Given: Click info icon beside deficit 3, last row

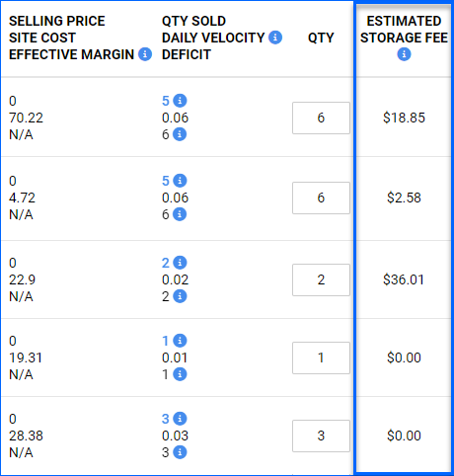Looking at the screenshot, I should click(180, 452).
